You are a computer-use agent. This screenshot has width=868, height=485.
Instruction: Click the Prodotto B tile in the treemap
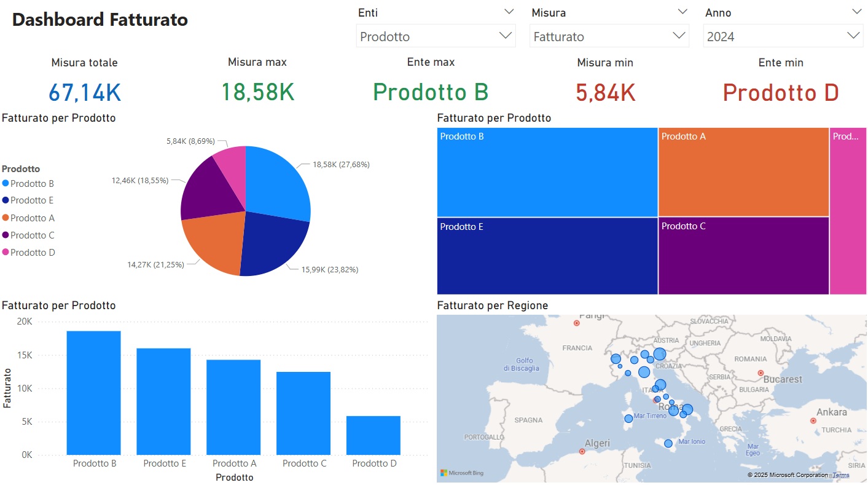click(546, 172)
